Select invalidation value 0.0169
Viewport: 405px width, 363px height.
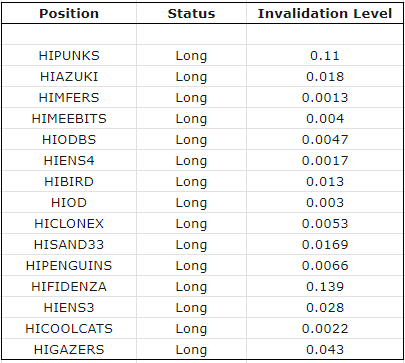(325, 244)
